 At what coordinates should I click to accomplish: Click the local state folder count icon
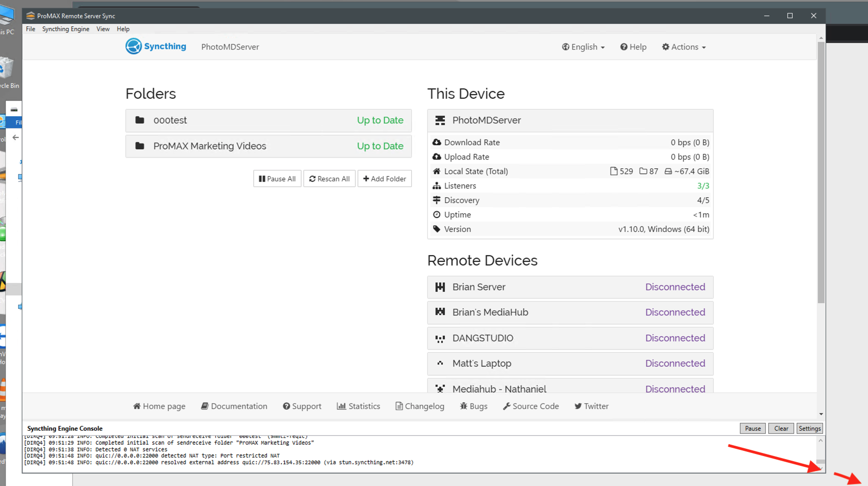643,171
